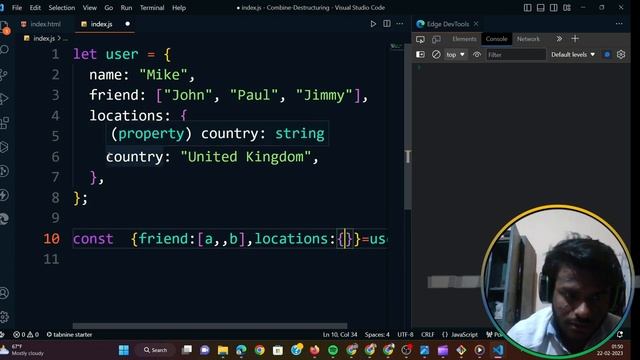Open the Run menu
The height and width of the screenshot is (360, 640).
click(126, 8)
